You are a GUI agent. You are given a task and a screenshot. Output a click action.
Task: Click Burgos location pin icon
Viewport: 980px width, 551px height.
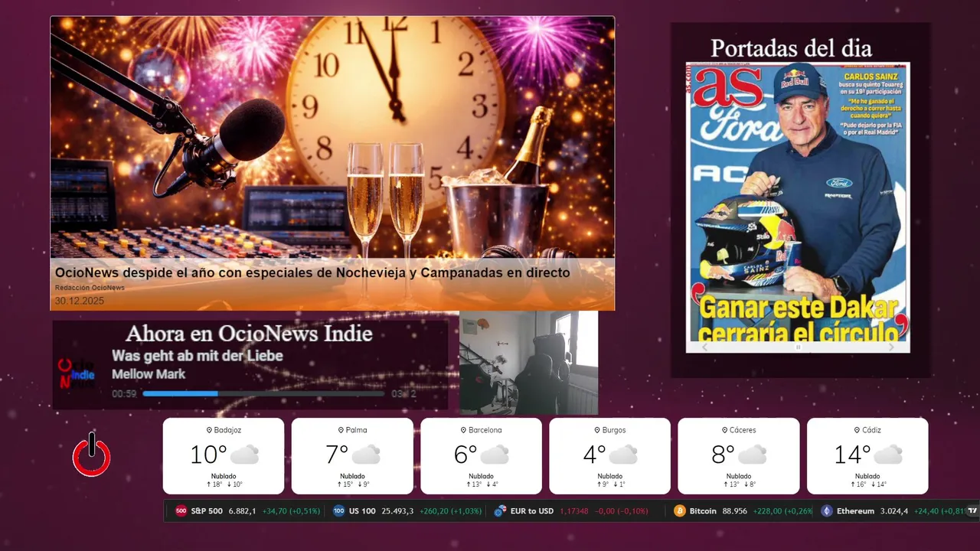tap(596, 430)
